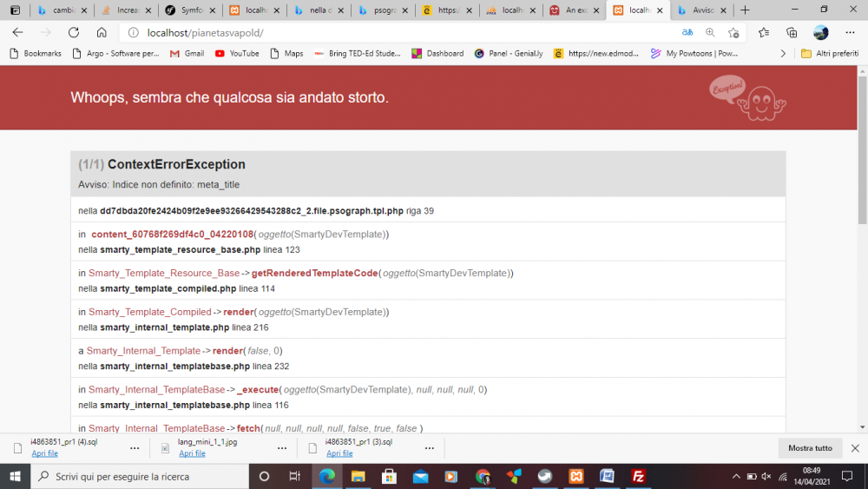This screenshot has height=489, width=868.
Task: Open file i4863851_pr1 (3).sql via Apri file
Action: pyautogui.click(x=339, y=453)
